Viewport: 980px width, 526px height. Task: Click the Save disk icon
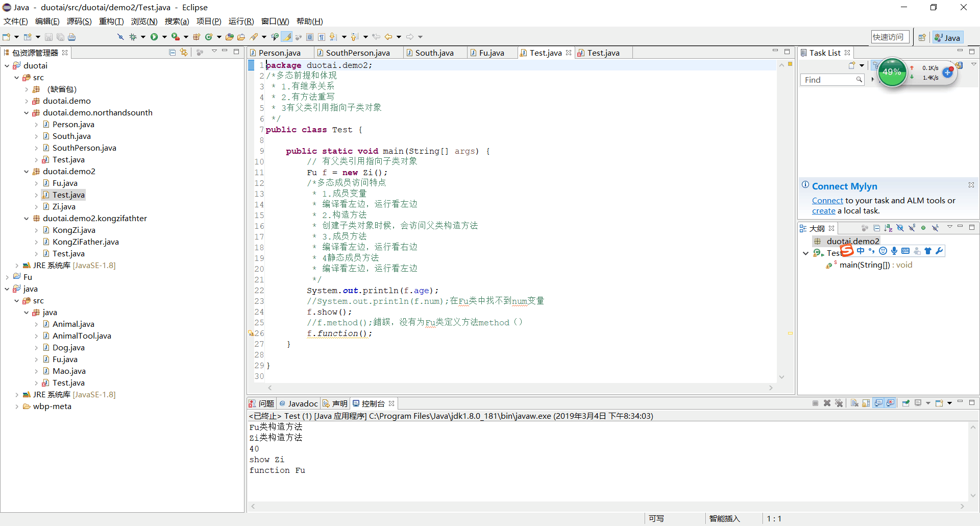tap(48, 37)
